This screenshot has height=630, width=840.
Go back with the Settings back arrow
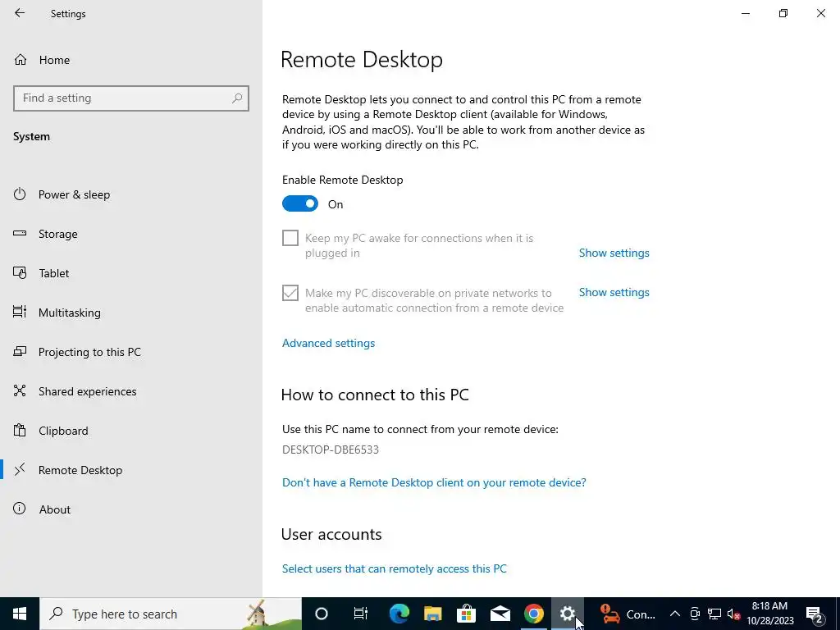click(x=20, y=13)
